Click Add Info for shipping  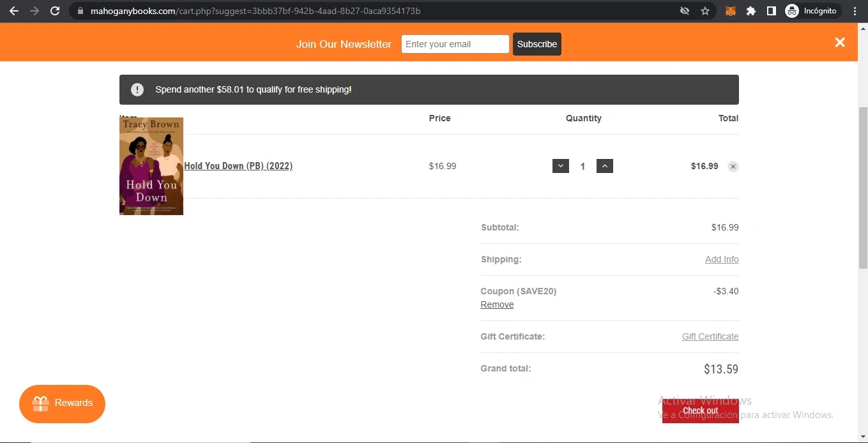[722, 259]
